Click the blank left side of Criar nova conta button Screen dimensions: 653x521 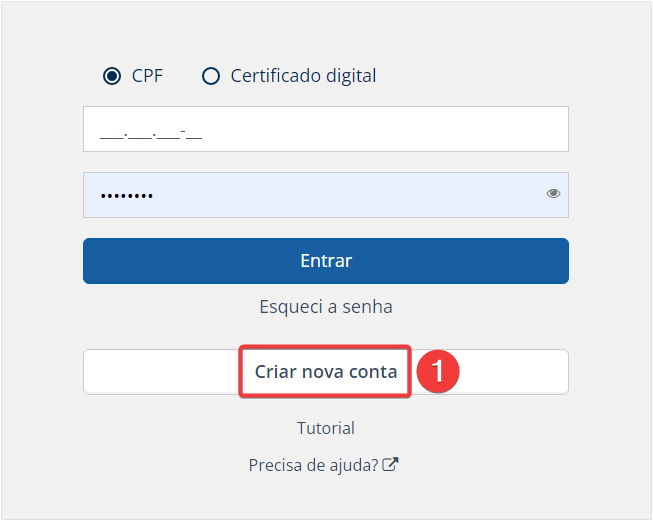[161, 372]
